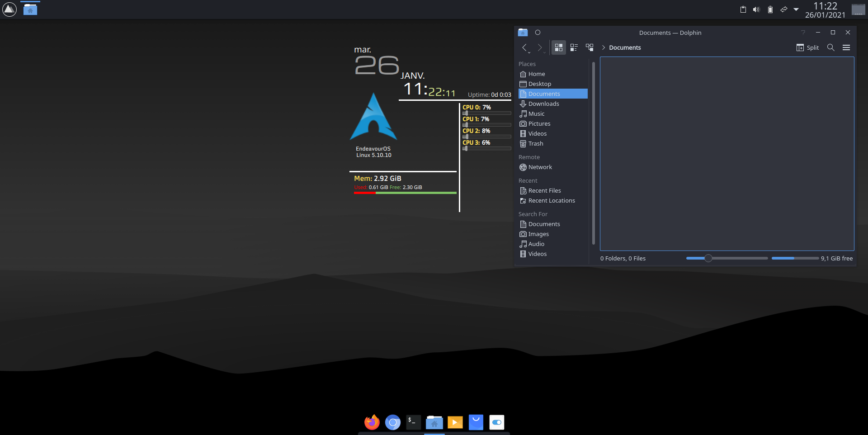Switch Dolphin to Compact view mode

[574, 47]
